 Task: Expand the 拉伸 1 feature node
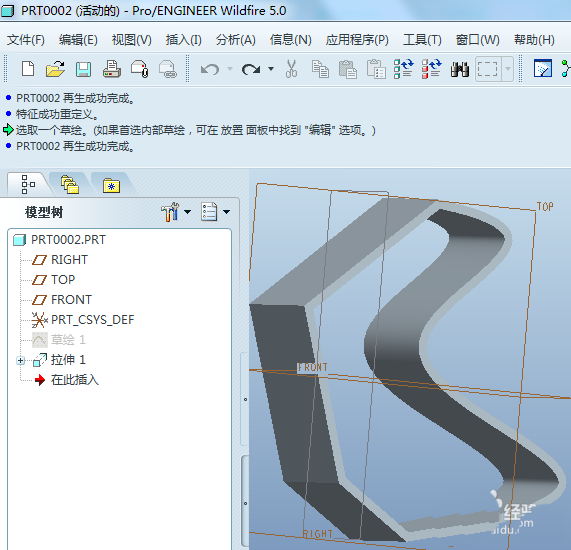tap(20, 361)
